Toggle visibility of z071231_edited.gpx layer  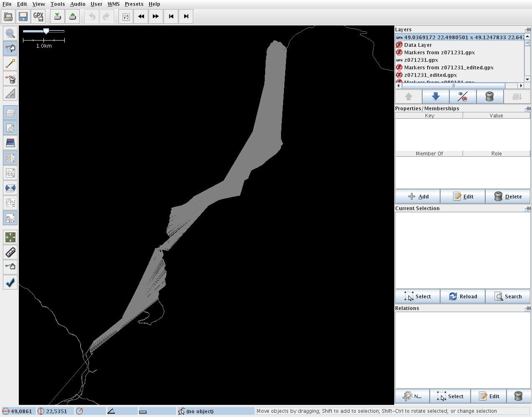[399, 75]
